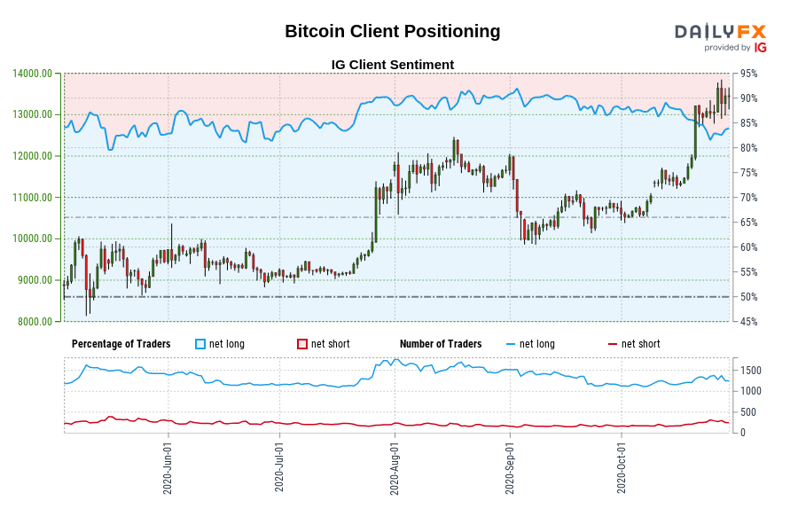
Task: Click the 85% sentiment axis label
Action: pos(748,123)
